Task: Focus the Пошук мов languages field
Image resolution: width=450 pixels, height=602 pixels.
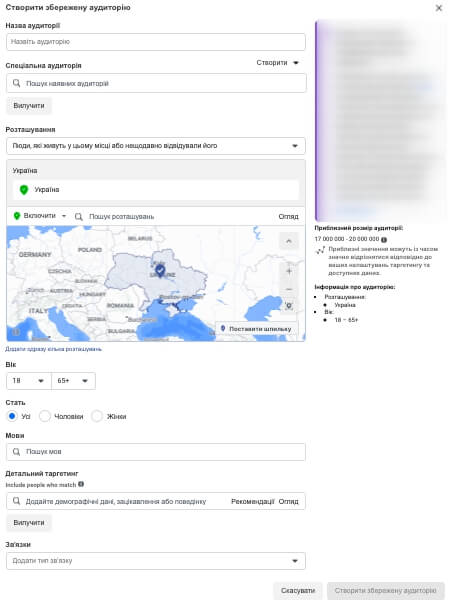Action: point(156,452)
